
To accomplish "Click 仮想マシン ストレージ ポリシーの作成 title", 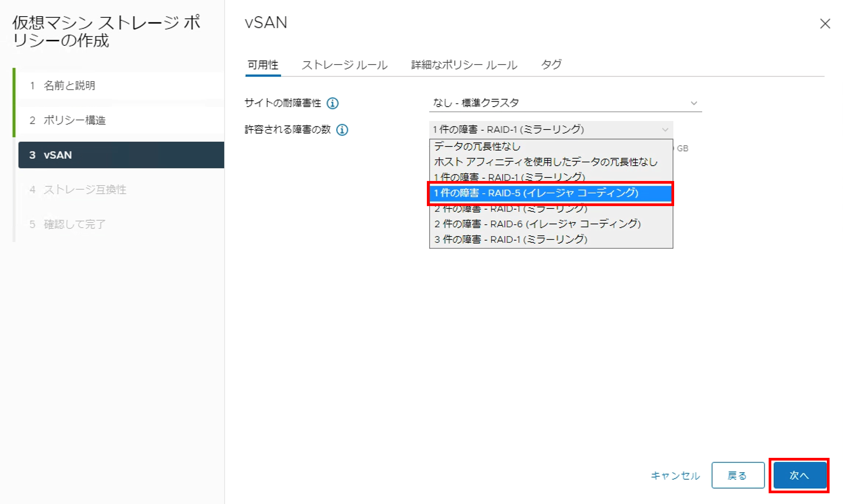I will (107, 31).
